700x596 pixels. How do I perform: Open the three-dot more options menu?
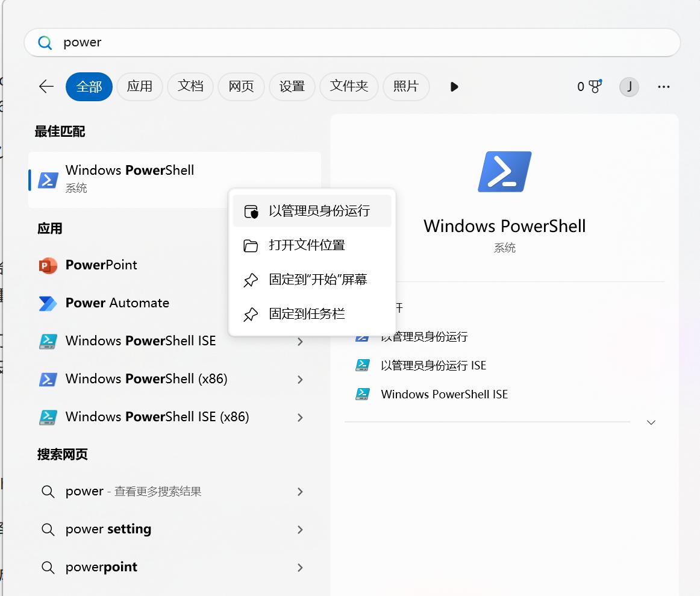click(663, 87)
